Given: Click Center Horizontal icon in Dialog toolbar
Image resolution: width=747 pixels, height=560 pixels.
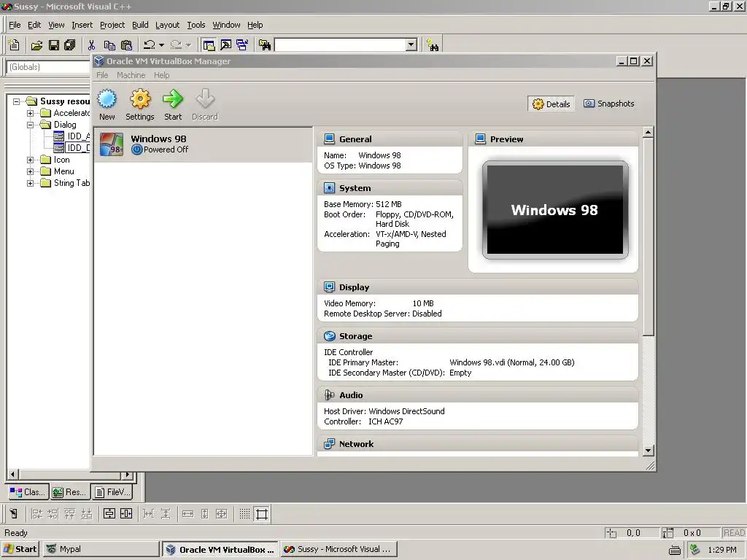Looking at the screenshot, I should [x=126, y=514].
